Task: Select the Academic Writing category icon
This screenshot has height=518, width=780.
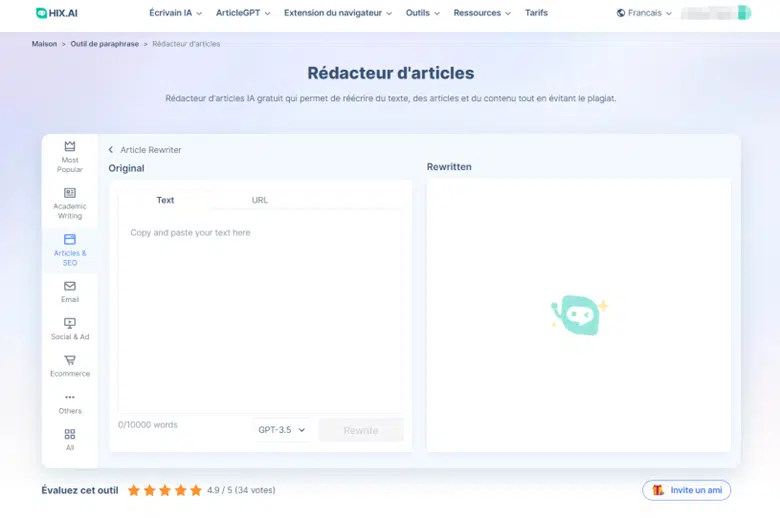Action: [x=70, y=193]
